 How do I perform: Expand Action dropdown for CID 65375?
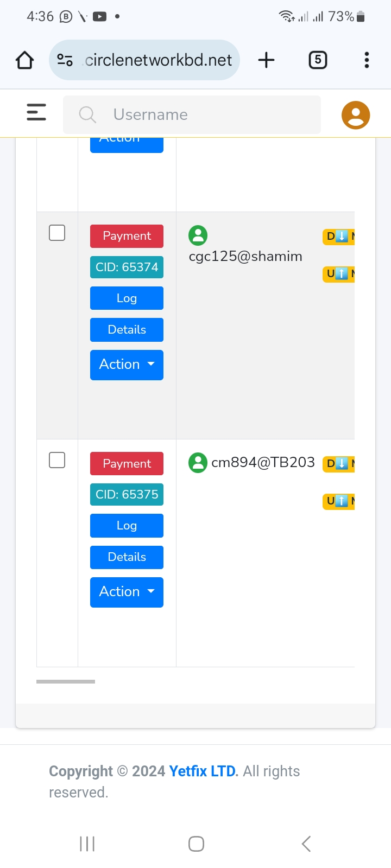127,592
